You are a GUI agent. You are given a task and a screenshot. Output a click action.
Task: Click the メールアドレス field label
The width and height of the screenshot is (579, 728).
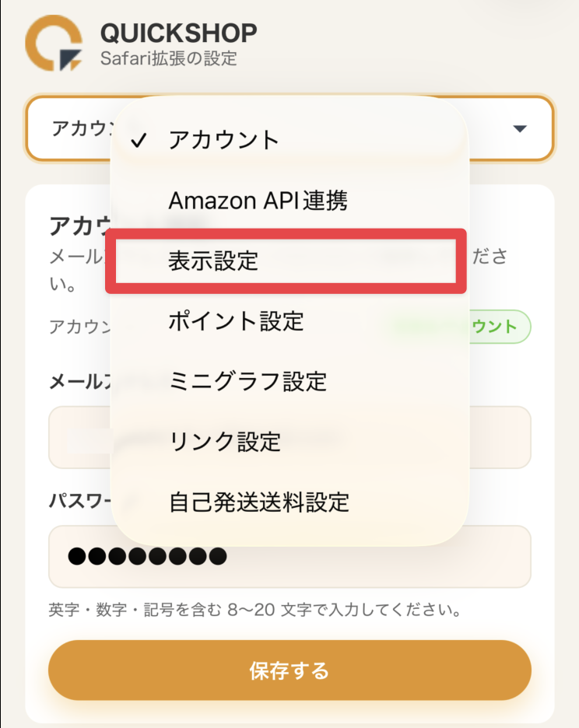(78, 381)
